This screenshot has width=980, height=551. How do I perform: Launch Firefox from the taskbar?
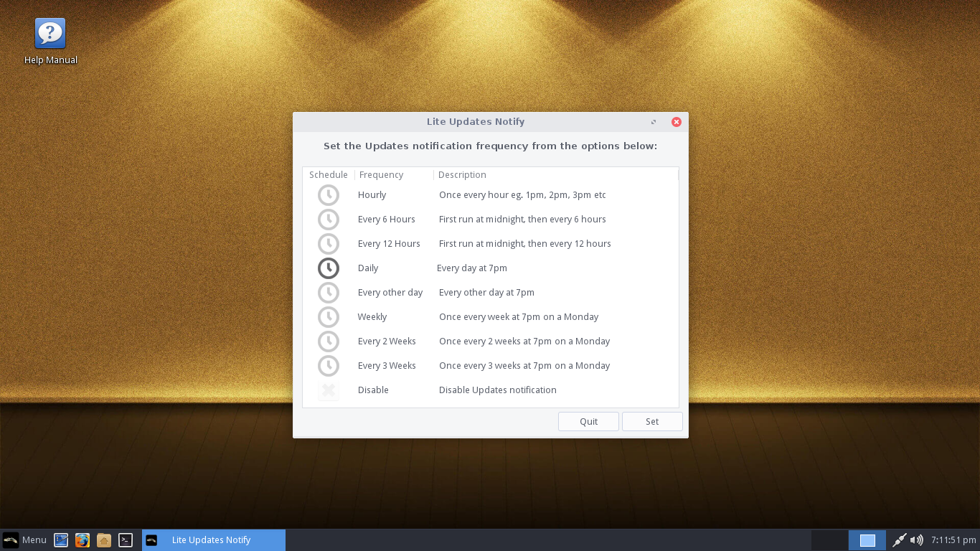pyautogui.click(x=83, y=540)
